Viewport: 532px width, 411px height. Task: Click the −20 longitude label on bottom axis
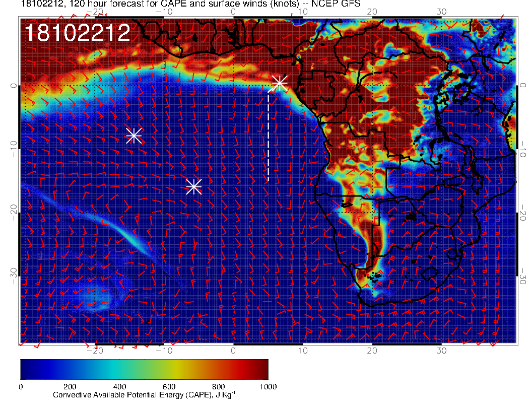(94, 350)
